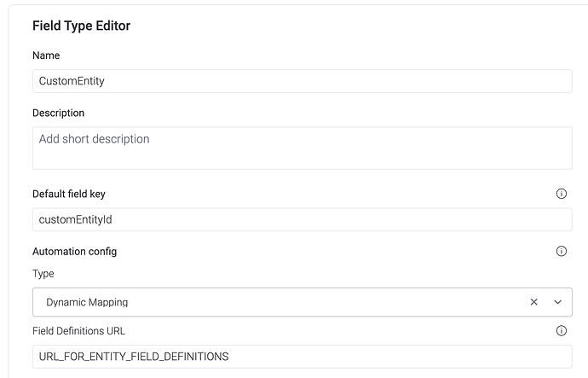Click the info icon beside Field Definitions URL
This screenshot has width=588, height=378.
click(561, 330)
